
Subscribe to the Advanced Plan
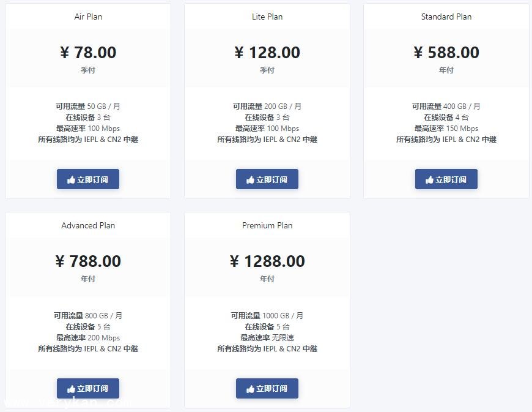point(88,388)
